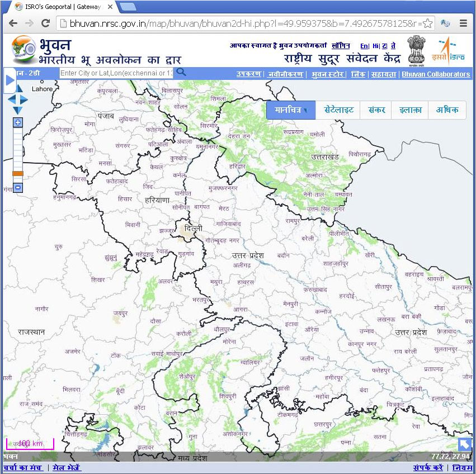476x474 pixels.
Task: Open overview map arrow at bottom right
Action: point(464,444)
